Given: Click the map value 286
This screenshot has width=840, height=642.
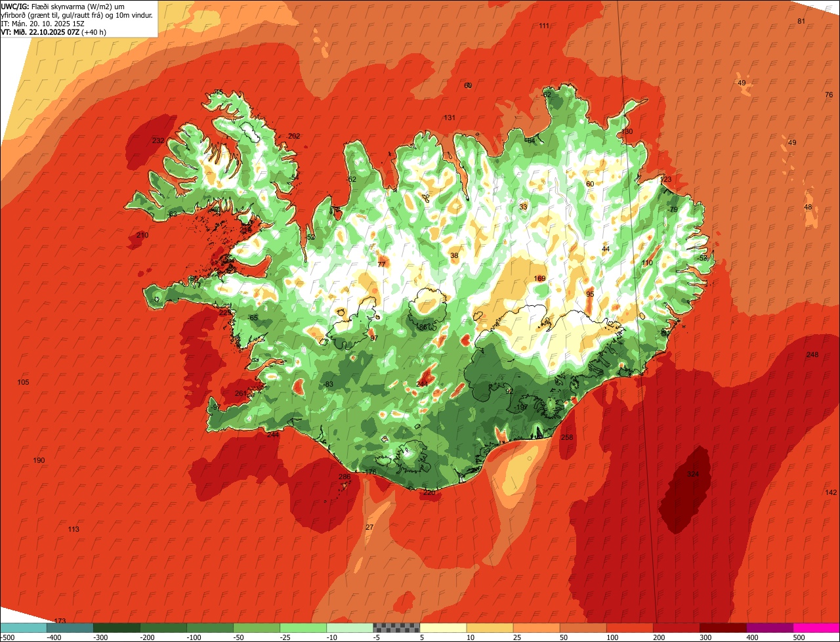Looking at the screenshot, I should 345,477.
